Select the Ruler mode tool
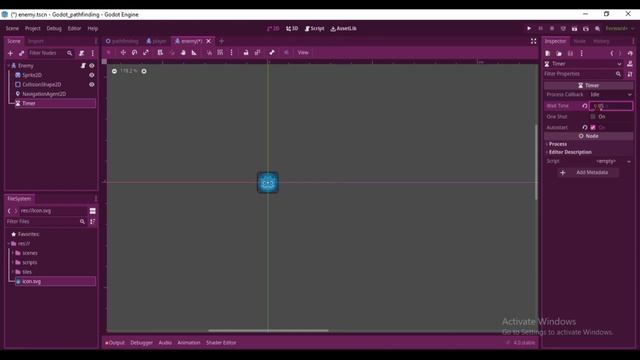Screen dimensions: 640x360 (x=194, y=53)
